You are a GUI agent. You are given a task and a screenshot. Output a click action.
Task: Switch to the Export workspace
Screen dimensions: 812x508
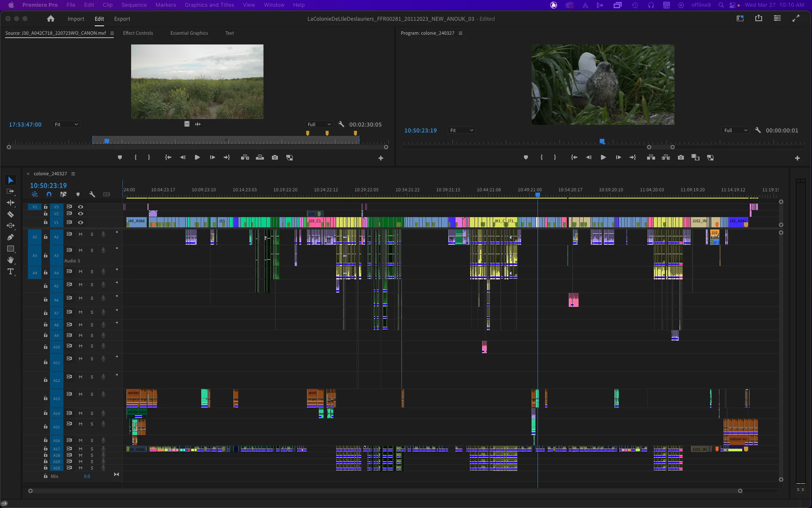point(122,19)
